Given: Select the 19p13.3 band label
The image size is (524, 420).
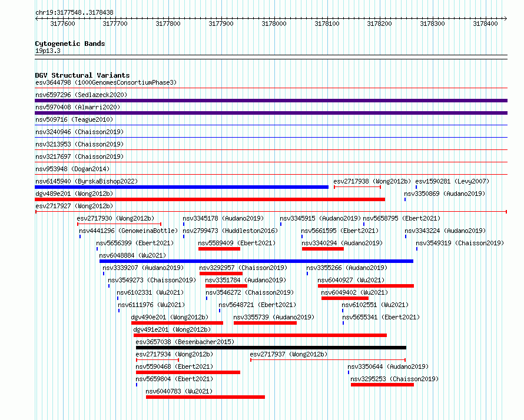Looking at the screenshot, I should pos(48,51).
